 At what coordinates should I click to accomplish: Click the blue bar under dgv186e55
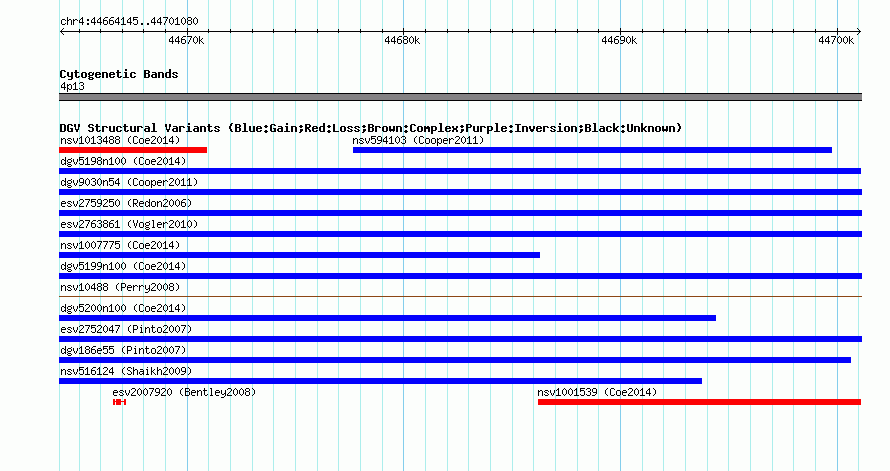[x=455, y=360]
